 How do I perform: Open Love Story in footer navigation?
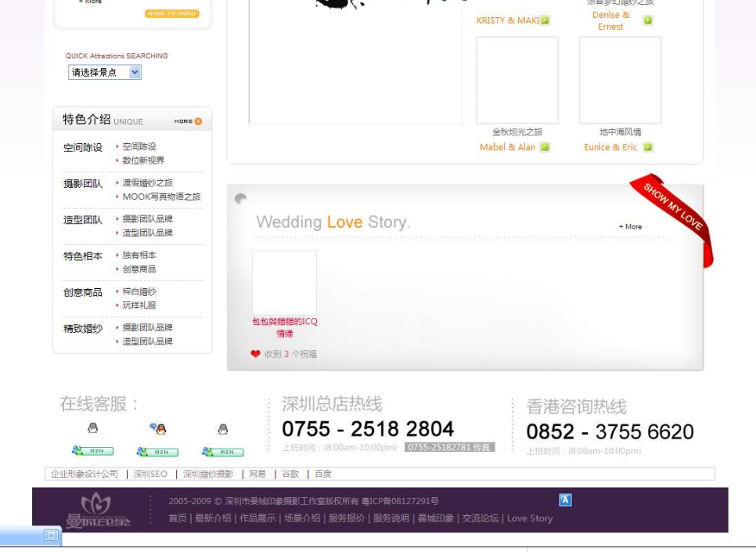pyautogui.click(x=530, y=518)
